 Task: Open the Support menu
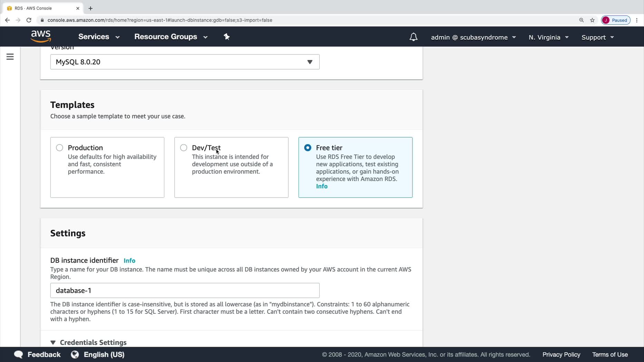[598, 37]
